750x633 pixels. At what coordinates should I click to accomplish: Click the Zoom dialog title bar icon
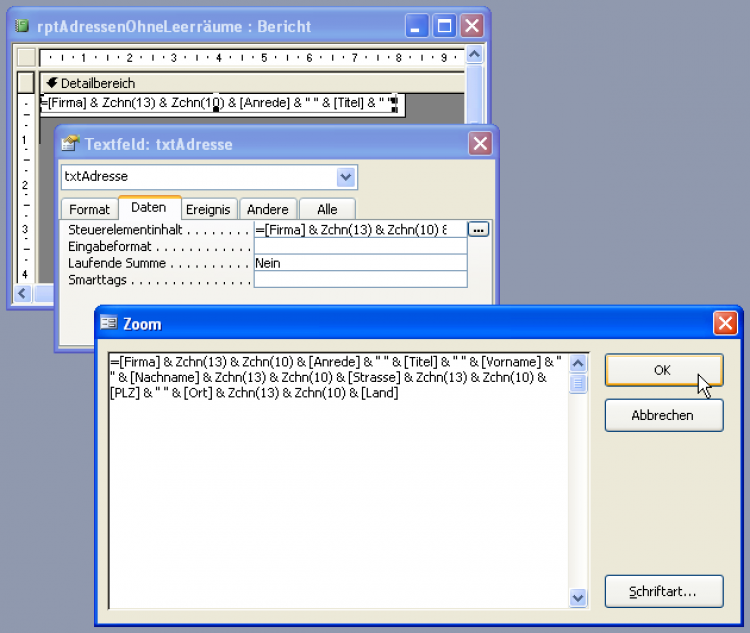click(109, 324)
